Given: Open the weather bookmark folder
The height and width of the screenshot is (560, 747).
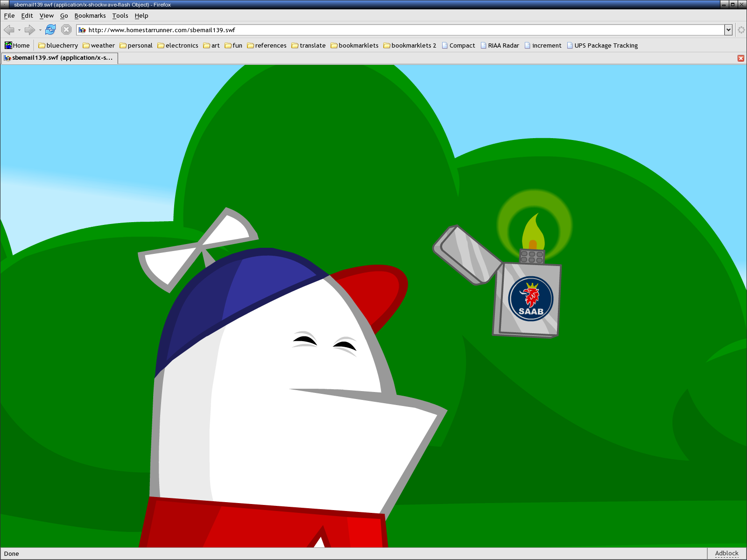Looking at the screenshot, I should click(x=99, y=45).
